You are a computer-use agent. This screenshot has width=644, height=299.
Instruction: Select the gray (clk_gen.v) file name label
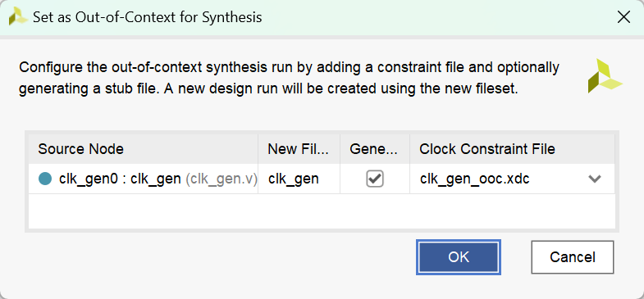pos(222,179)
